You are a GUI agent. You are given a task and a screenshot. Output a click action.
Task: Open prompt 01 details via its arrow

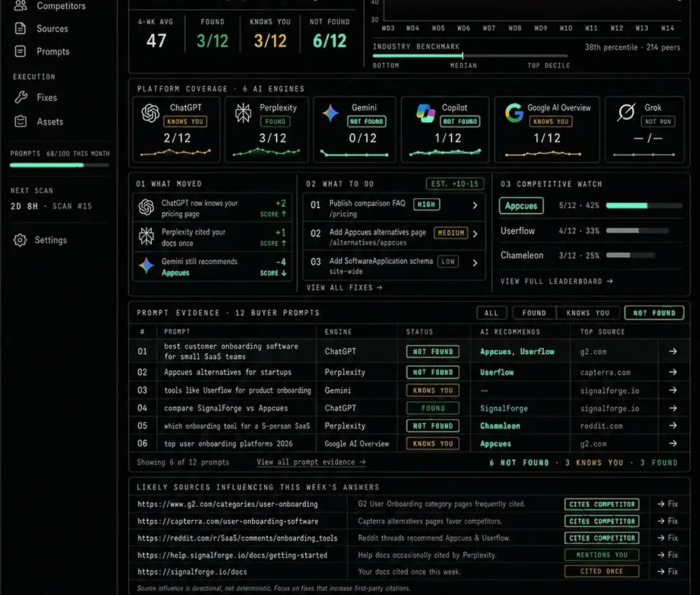click(x=673, y=351)
